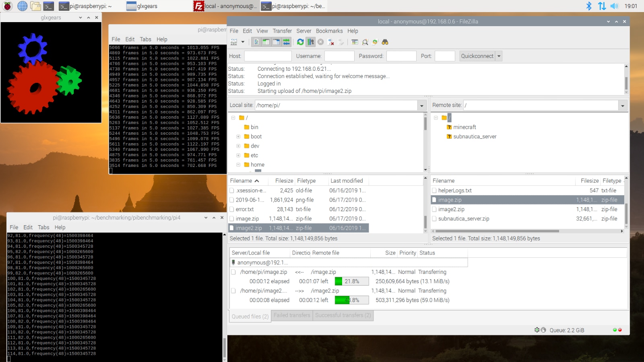Click the Quickconnect button
This screenshot has height=362, width=644.
(477, 56)
